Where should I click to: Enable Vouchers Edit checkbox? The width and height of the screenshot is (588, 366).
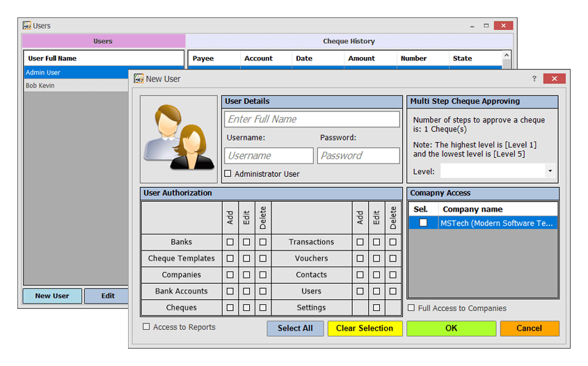(x=376, y=258)
